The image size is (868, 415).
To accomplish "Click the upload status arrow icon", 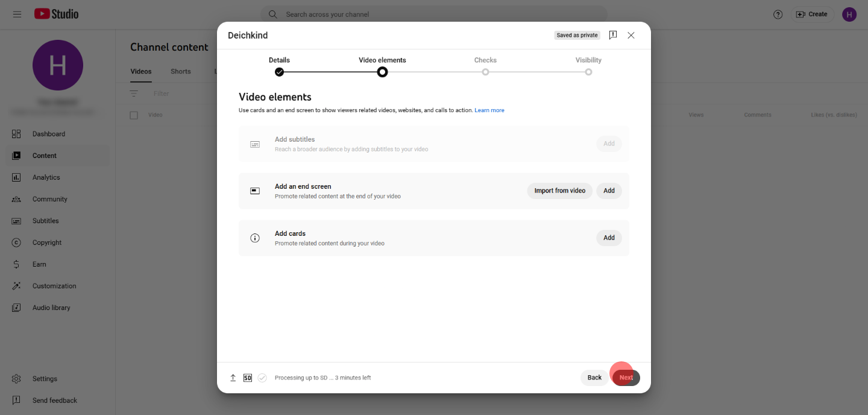I will pyautogui.click(x=233, y=378).
